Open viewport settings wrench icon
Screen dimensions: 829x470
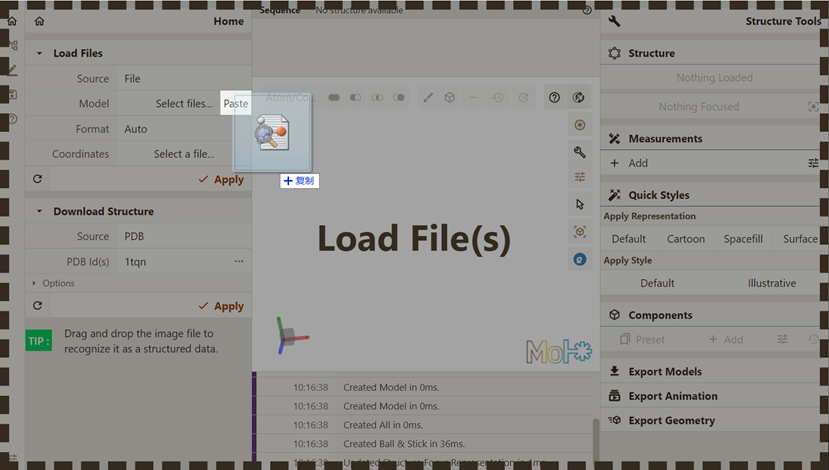click(579, 151)
